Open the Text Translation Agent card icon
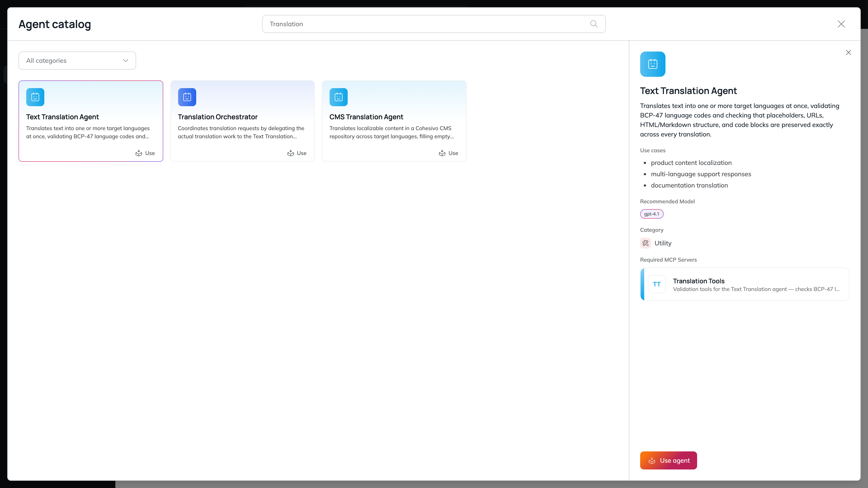The height and width of the screenshot is (488, 868). [x=35, y=97]
